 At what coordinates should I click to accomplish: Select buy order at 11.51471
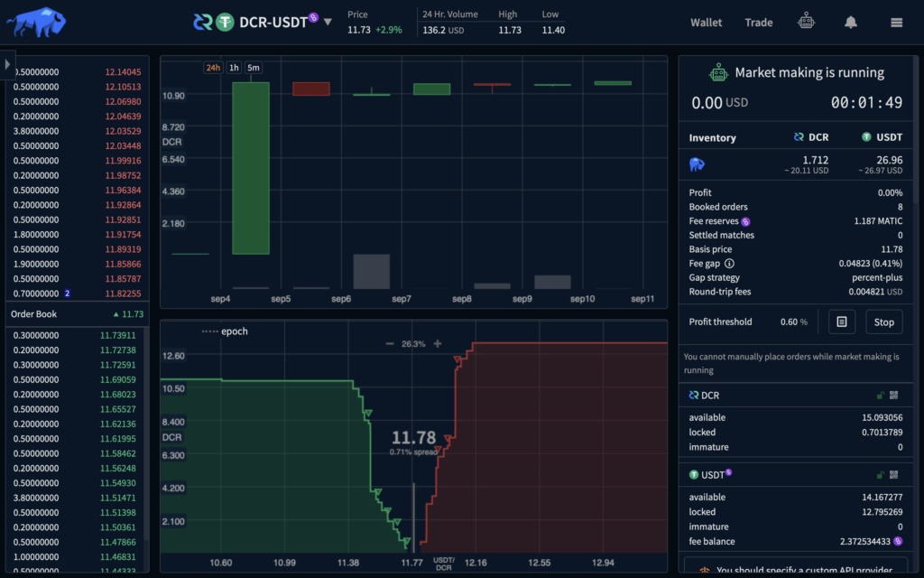coord(77,498)
